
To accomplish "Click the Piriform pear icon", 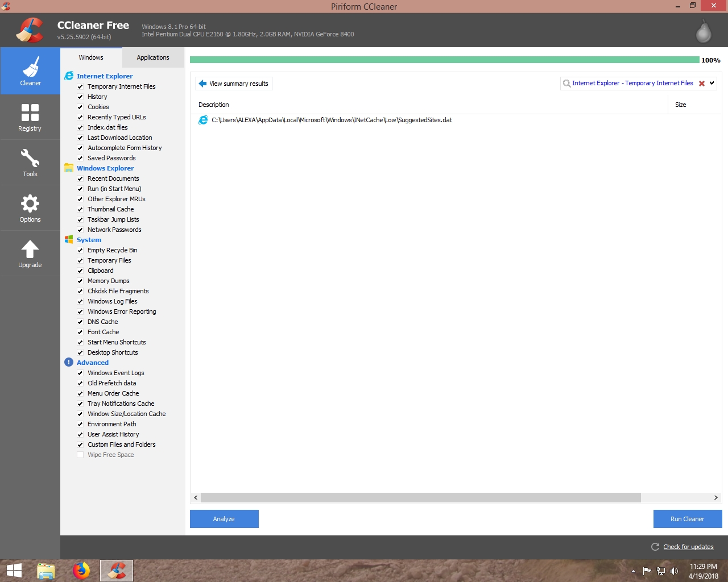I will click(704, 32).
